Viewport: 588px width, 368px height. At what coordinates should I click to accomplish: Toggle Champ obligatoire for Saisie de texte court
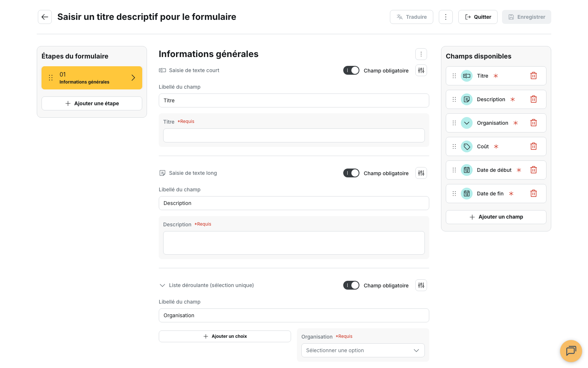[x=351, y=70]
